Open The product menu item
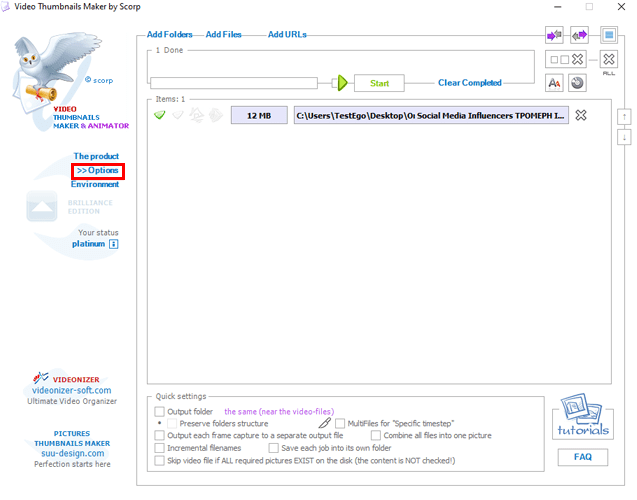The image size is (637, 500). (96, 156)
